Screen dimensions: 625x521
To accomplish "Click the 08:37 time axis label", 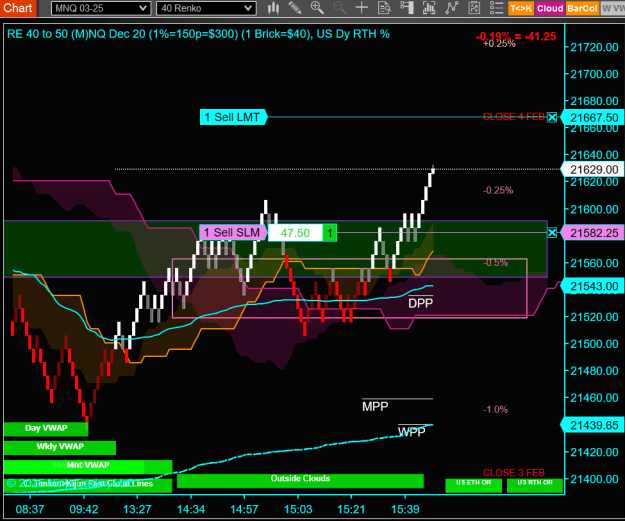I will (x=29, y=509).
